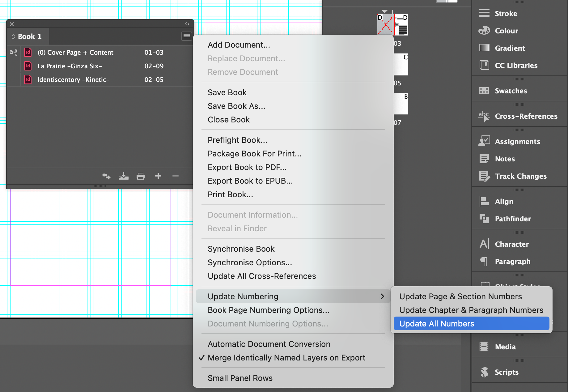
Task: Open the Pathfinder panel
Action: point(513,219)
